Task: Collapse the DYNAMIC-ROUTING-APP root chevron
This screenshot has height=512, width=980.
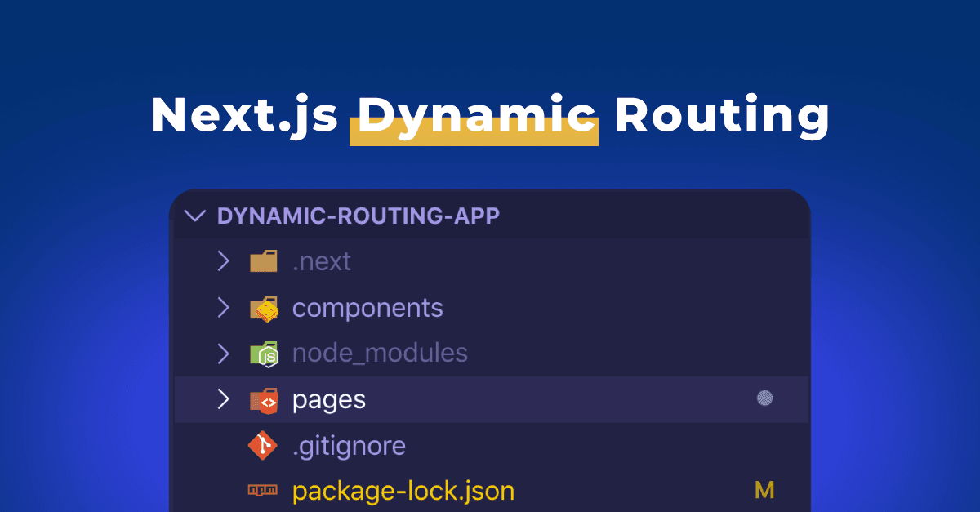Action: [x=194, y=216]
